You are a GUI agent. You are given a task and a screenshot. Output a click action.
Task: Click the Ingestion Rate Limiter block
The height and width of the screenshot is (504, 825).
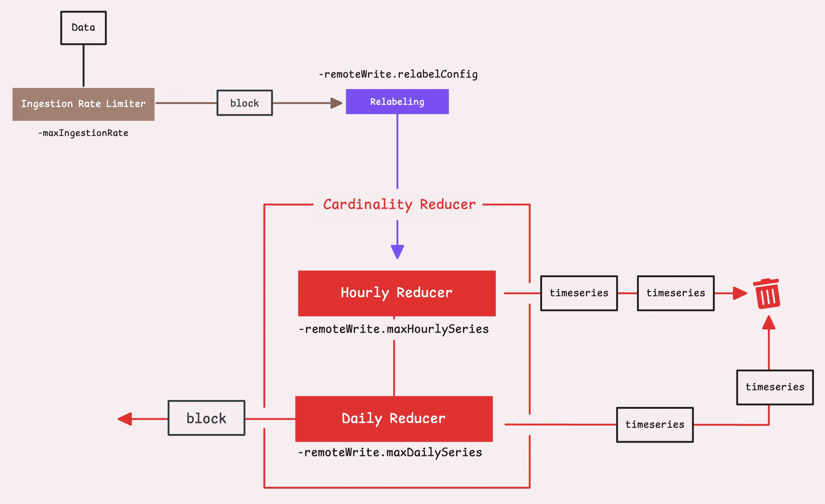pyautogui.click(x=91, y=103)
